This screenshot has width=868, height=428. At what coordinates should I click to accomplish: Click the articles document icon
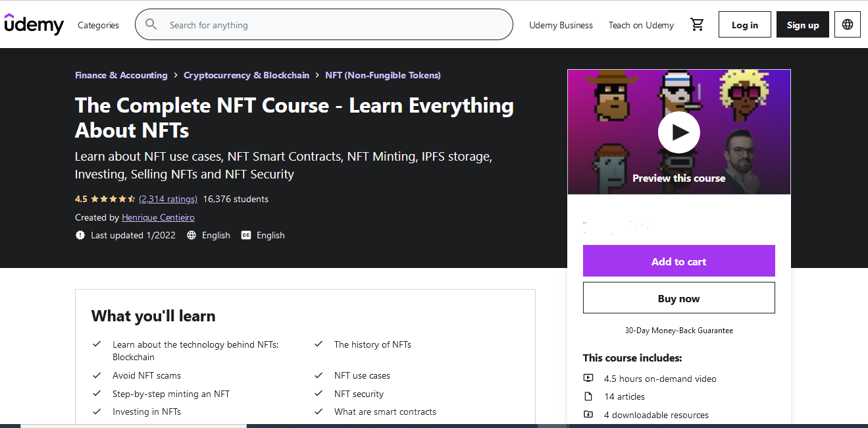(588, 396)
